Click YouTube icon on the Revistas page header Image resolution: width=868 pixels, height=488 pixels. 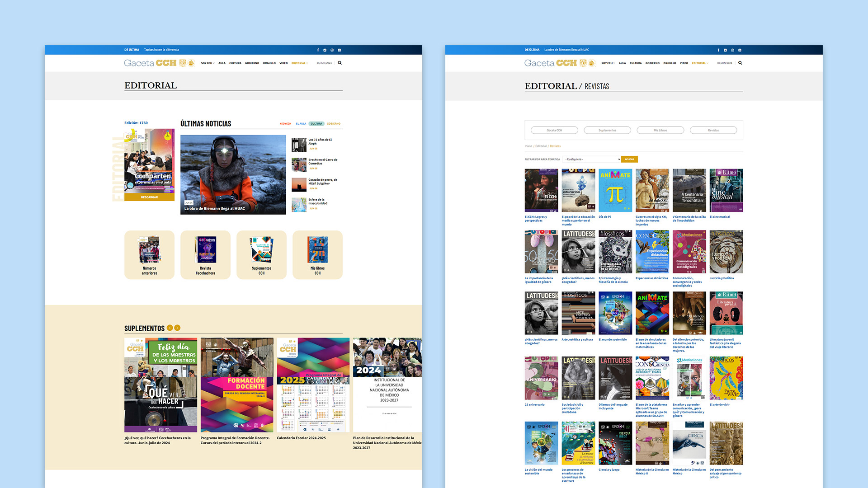(740, 50)
